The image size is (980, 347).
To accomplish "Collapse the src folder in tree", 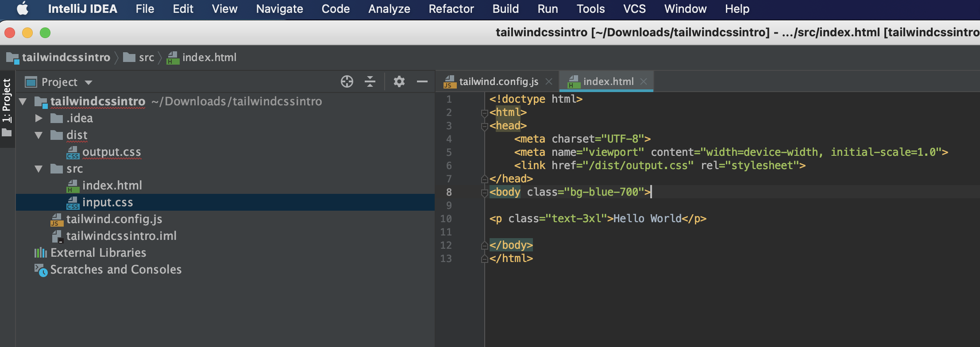I will tap(39, 169).
